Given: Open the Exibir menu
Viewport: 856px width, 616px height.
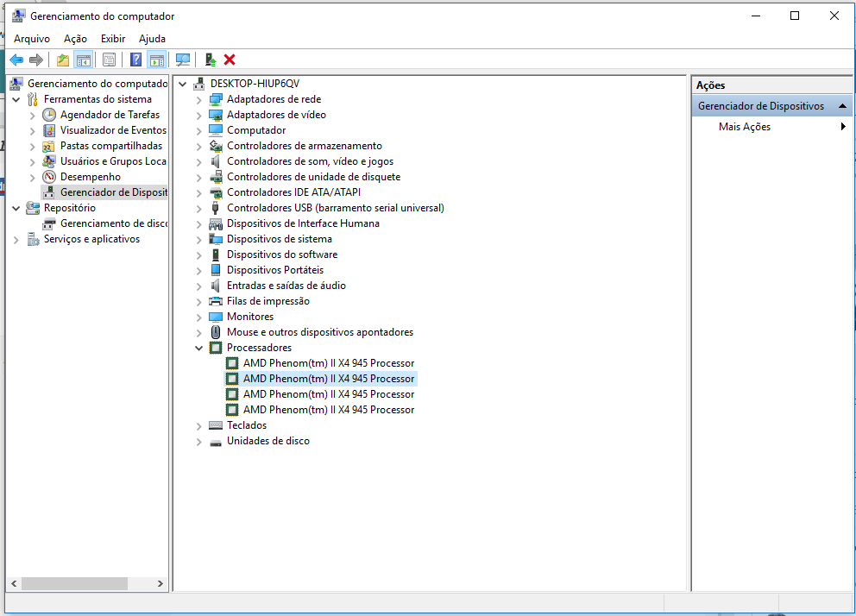Looking at the screenshot, I should (x=113, y=39).
